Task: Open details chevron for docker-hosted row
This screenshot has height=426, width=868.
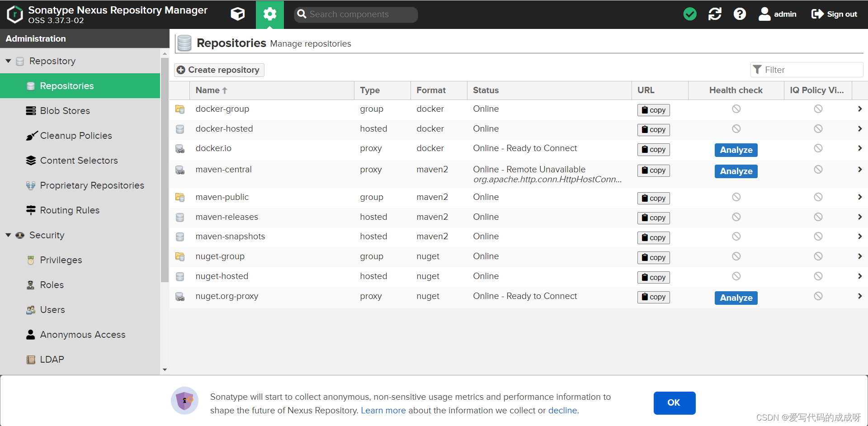Action: [x=859, y=128]
